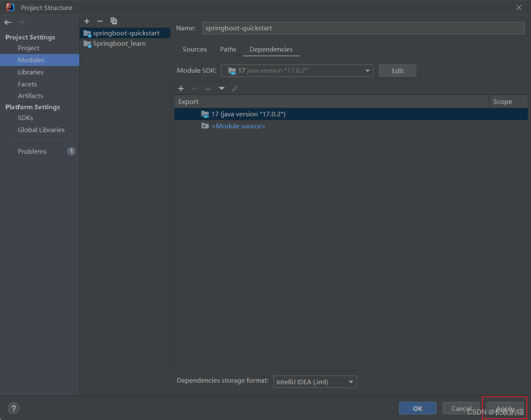Move dependency down arrow icon
531x420 pixels.
pyautogui.click(x=222, y=88)
